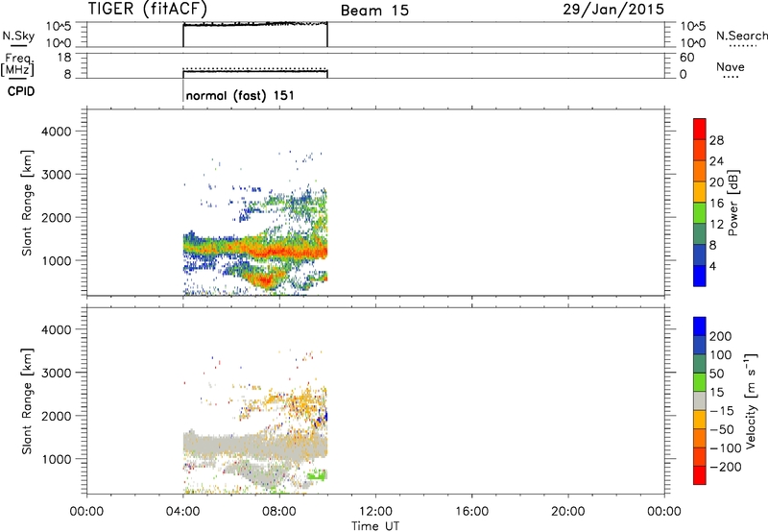Click the -200 tick on the velocity colorbar
Screen dimensions: 768x532
click(x=726, y=467)
